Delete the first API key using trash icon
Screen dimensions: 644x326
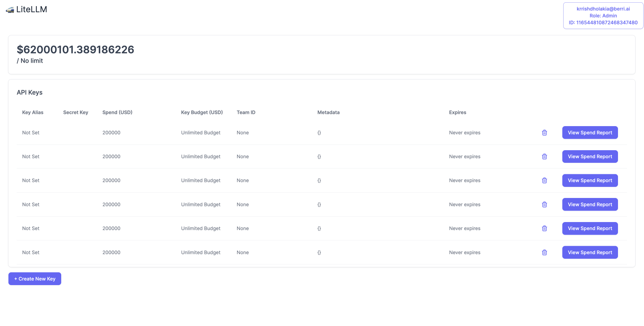click(x=544, y=133)
